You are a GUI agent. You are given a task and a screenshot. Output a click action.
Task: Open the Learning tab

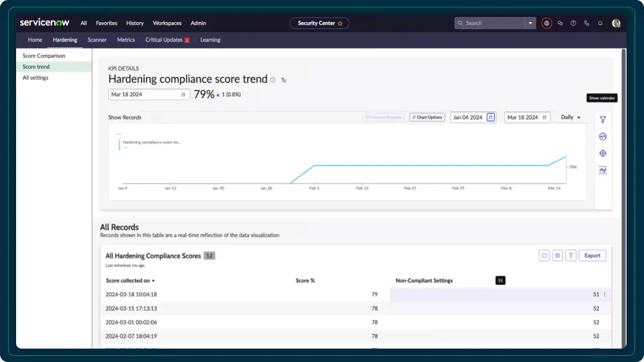pos(210,40)
